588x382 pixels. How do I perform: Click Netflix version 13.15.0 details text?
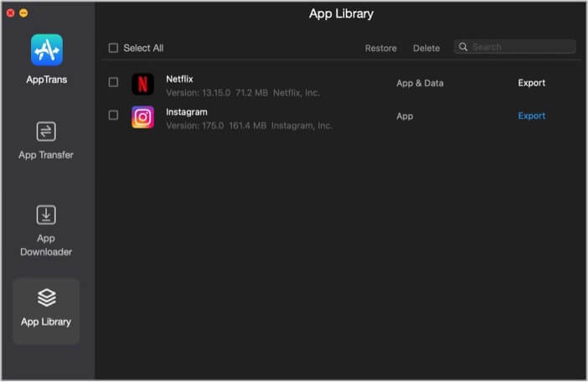point(243,93)
